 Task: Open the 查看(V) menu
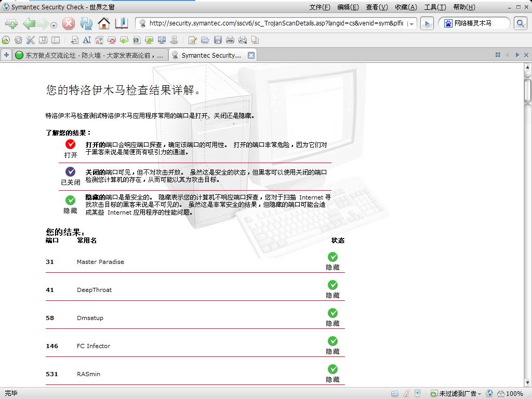377,7
